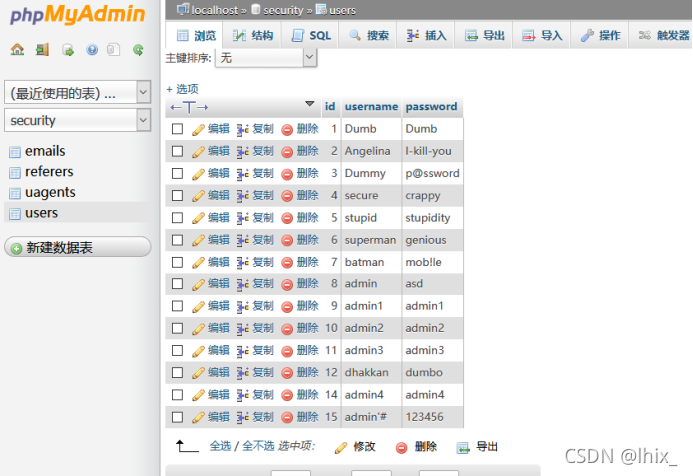This screenshot has width=693, height=476.
Task: Open the recently used tables dropdown
Action: 78,92
